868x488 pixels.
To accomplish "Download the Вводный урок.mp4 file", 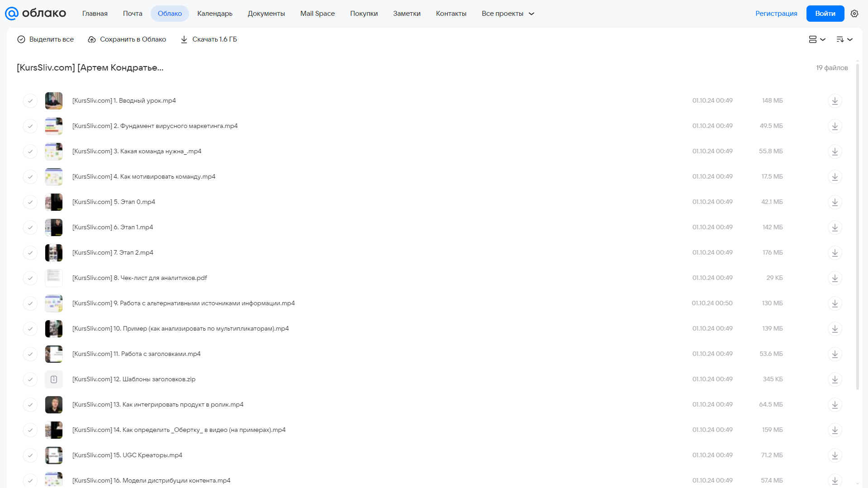I will tap(835, 101).
